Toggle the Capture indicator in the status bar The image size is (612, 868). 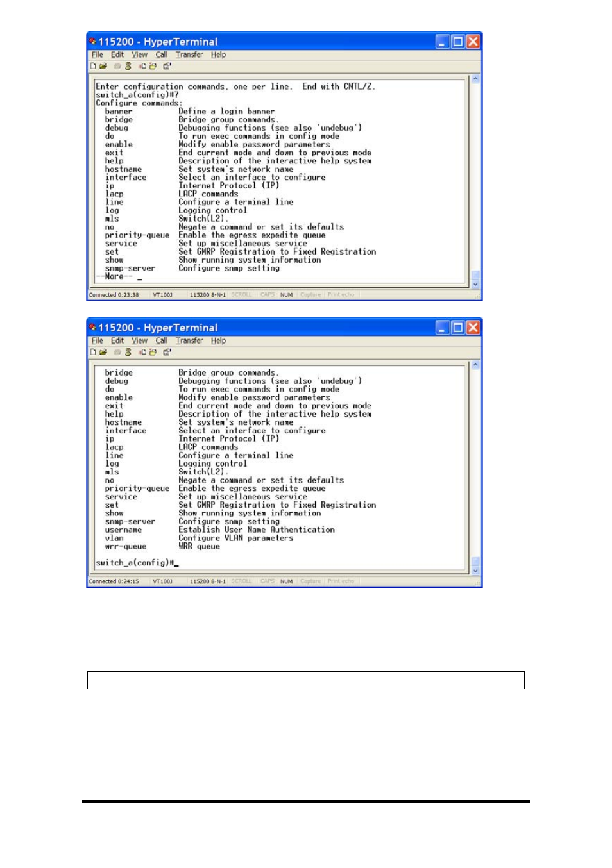click(310, 294)
